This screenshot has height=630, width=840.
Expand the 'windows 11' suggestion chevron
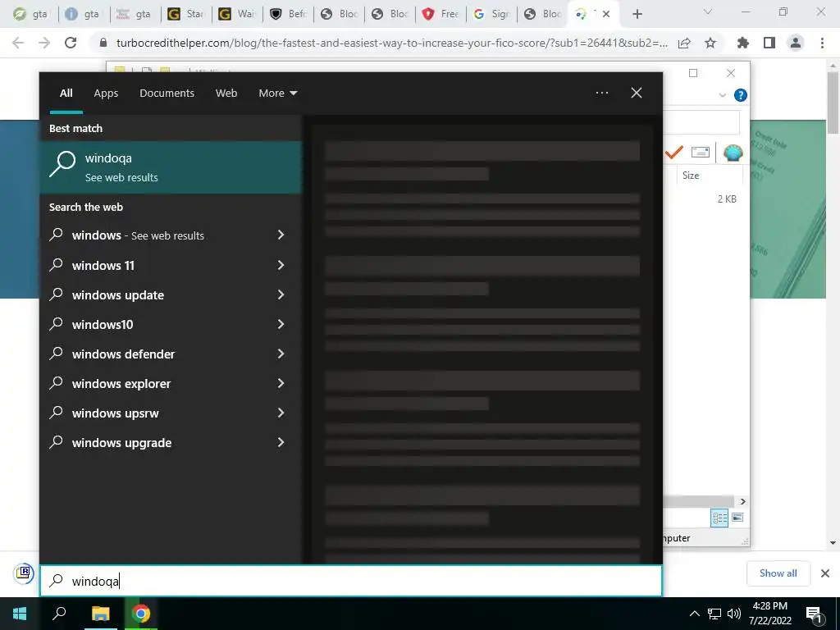281,265
